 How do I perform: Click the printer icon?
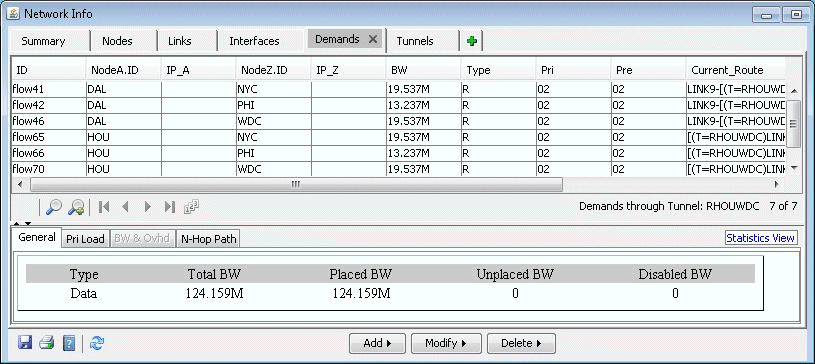point(47,343)
